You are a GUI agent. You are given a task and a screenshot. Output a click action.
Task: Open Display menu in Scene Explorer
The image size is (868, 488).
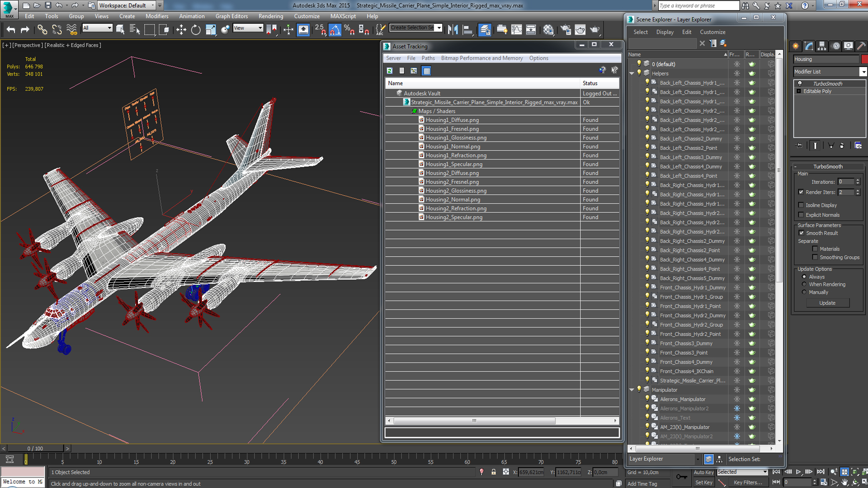pos(665,32)
